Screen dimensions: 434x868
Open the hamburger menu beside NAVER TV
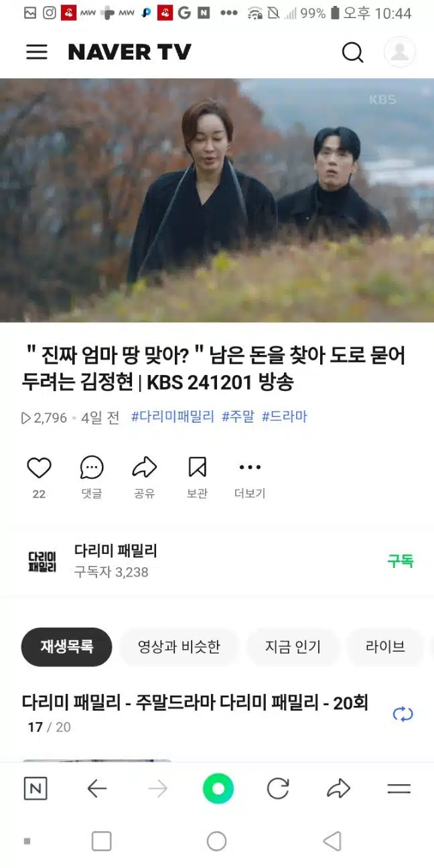[37, 52]
